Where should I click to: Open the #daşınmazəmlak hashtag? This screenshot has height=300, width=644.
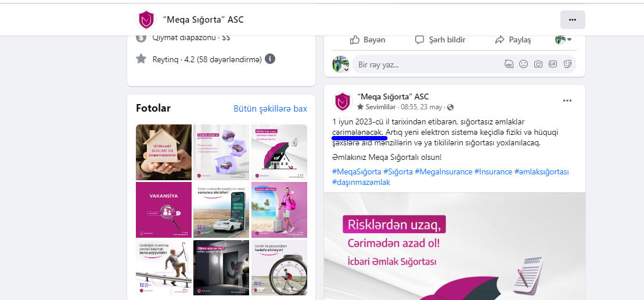[x=361, y=182]
